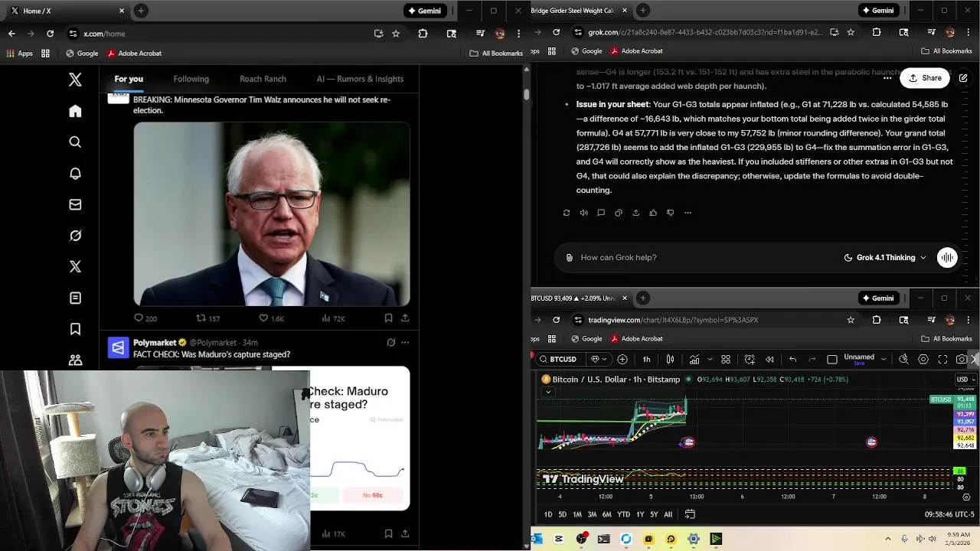The height and width of the screenshot is (551, 980).
Task: Regenerate the Grok response
Action: pos(567,213)
